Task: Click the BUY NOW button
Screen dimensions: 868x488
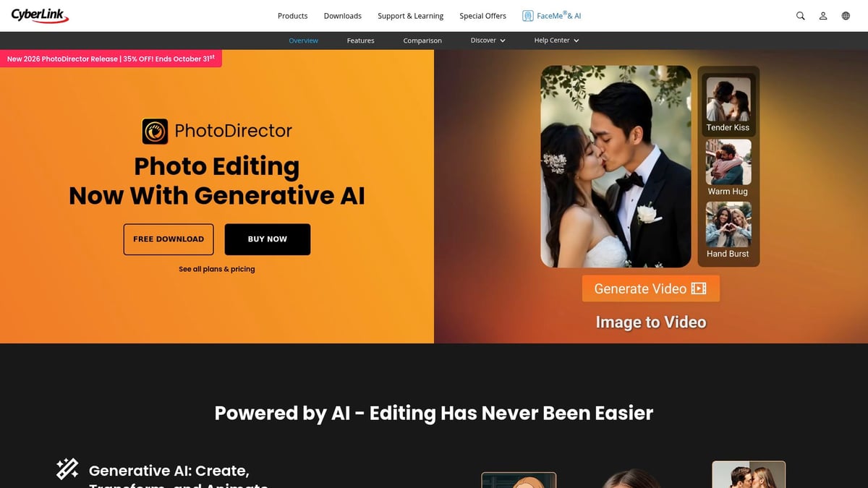Action: [x=267, y=239]
